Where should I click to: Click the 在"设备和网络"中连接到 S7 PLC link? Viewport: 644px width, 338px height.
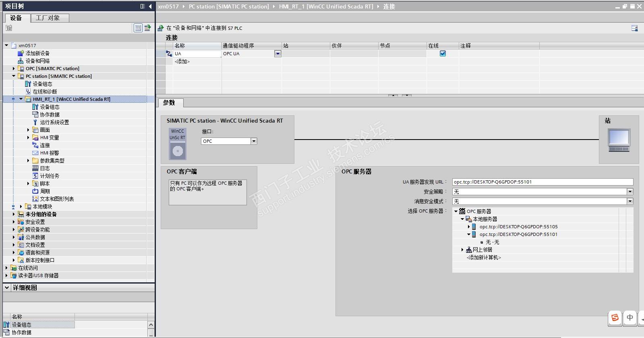tap(204, 28)
